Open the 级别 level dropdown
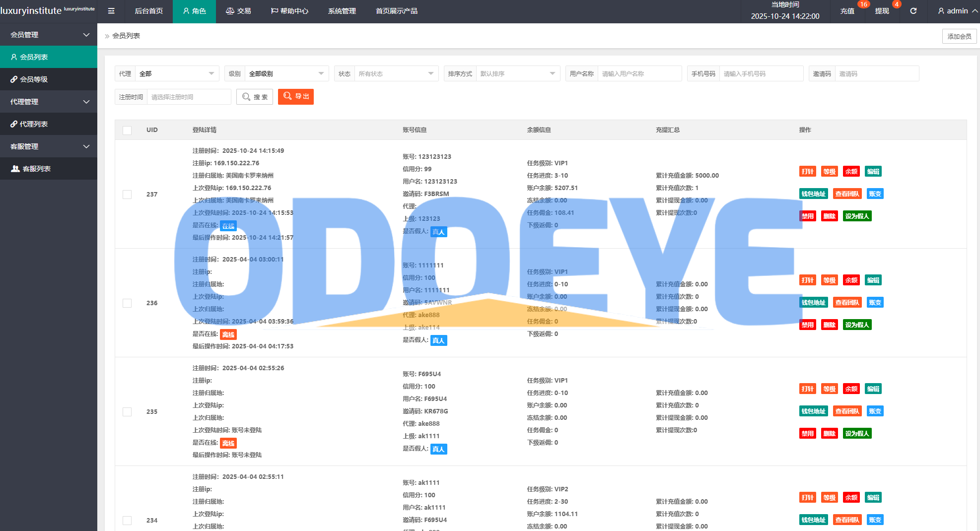The image size is (980, 531). [286, 73]
